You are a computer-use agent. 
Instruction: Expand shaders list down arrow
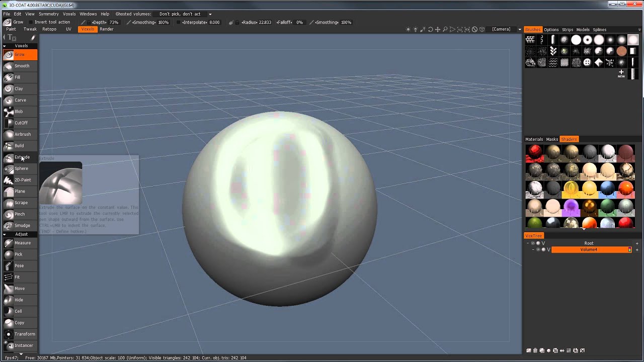coord(584,229)
